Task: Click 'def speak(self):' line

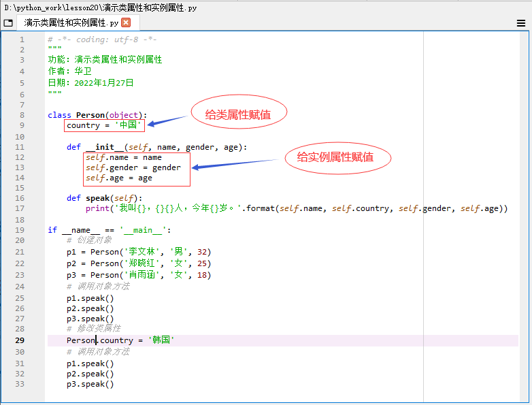Action: [105, 198]
